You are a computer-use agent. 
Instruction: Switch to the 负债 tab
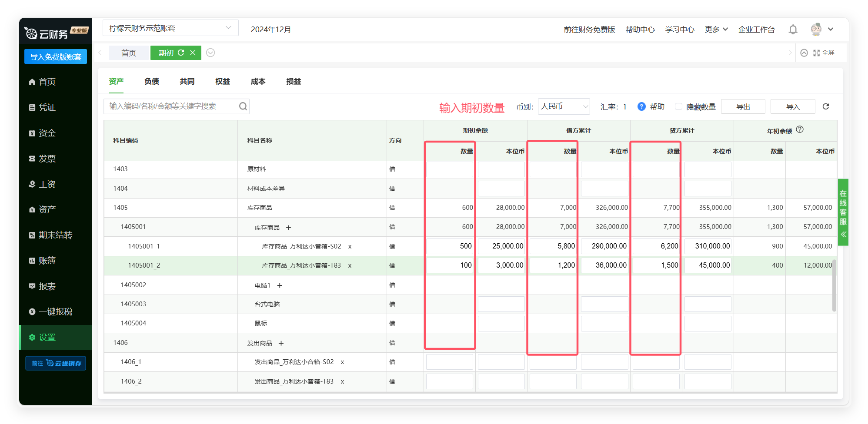[x=152, y=82]
